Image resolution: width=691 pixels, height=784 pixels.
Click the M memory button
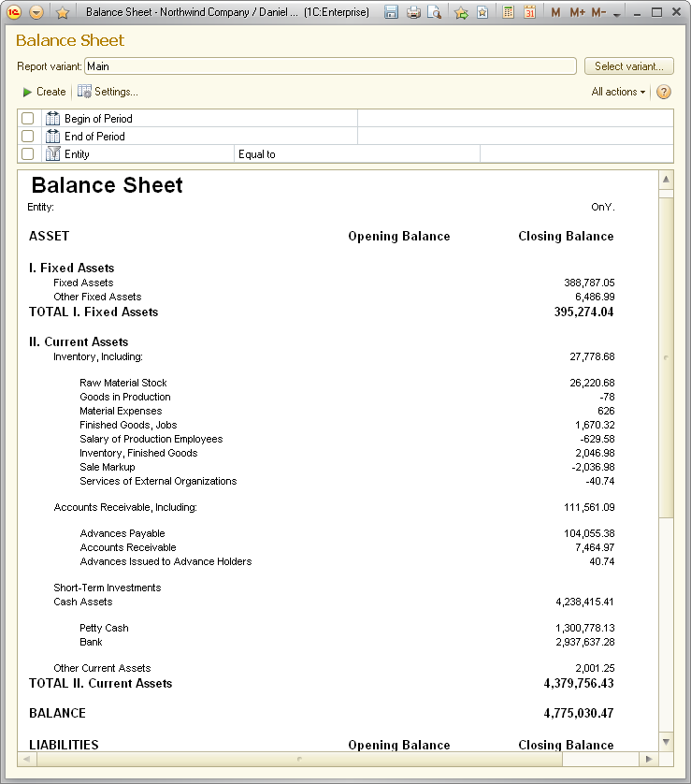555,12
